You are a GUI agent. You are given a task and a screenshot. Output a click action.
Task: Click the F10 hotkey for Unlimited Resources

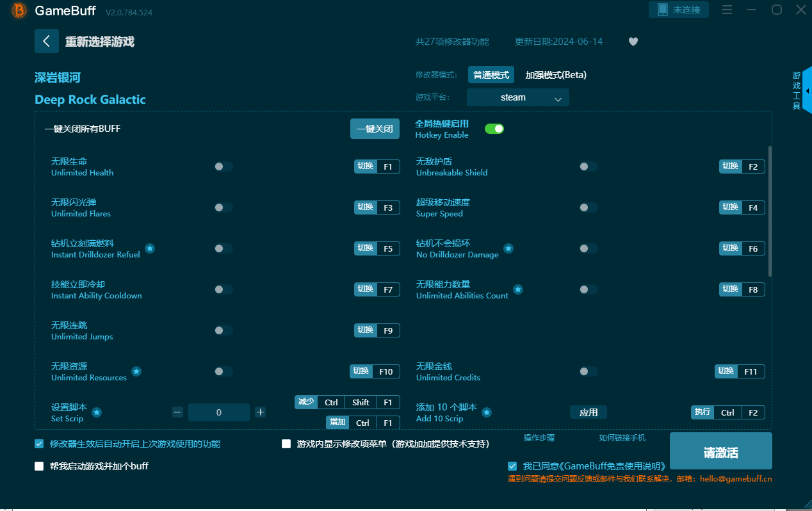tap(386, 371)
